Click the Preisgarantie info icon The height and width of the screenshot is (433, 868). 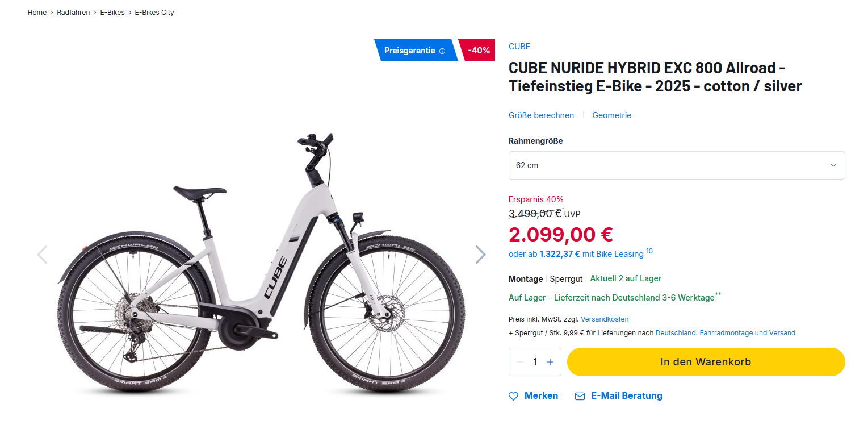pos(442,51)
